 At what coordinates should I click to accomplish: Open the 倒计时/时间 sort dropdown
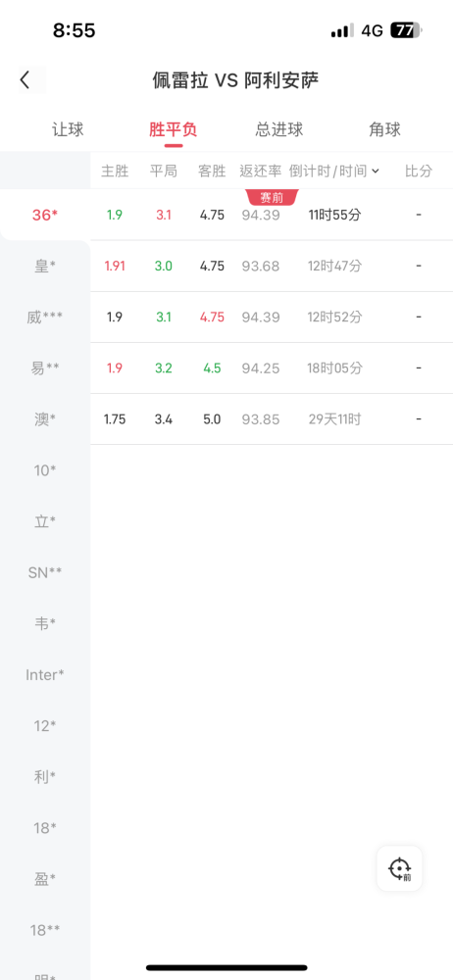click(334, 171)
